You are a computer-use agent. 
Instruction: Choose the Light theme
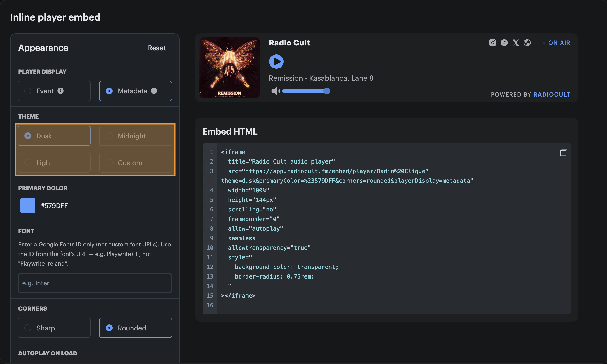54,163
